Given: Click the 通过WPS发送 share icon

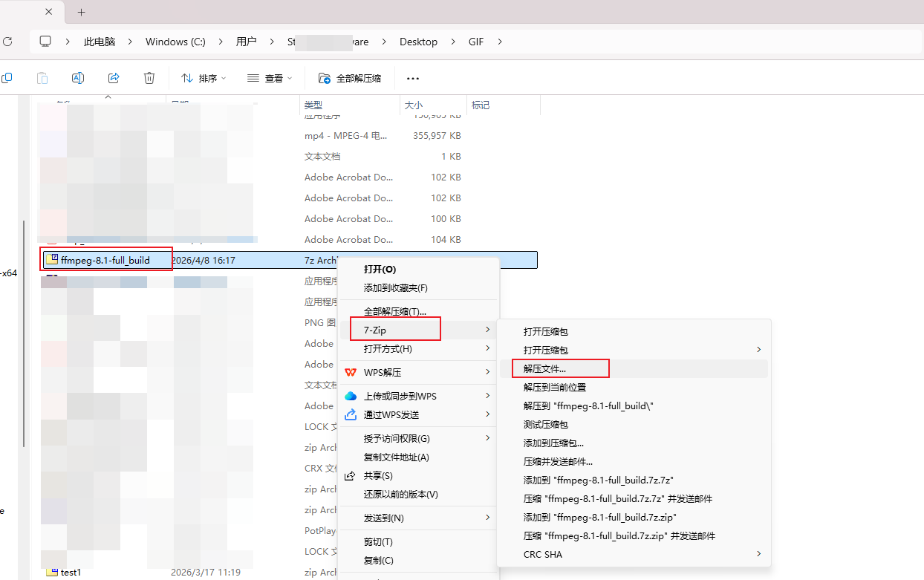Looking at the screenshot, I should [351, 414].
